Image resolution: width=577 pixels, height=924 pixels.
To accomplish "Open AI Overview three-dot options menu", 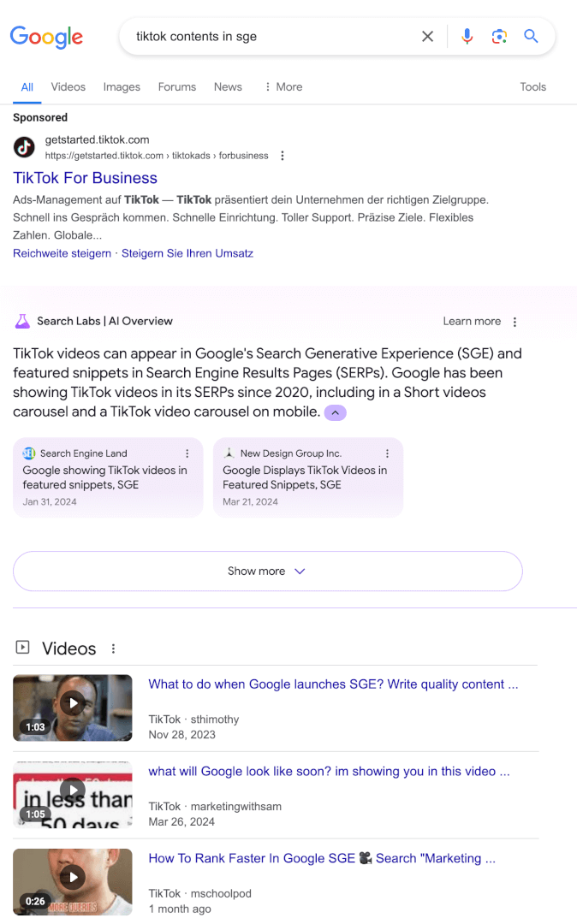I will click(x=515, y=322).
